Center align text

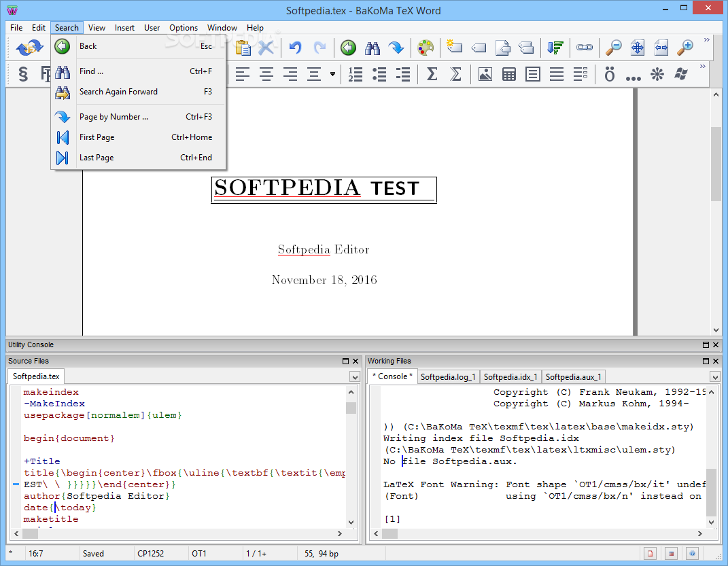click(x=266, y=74)
